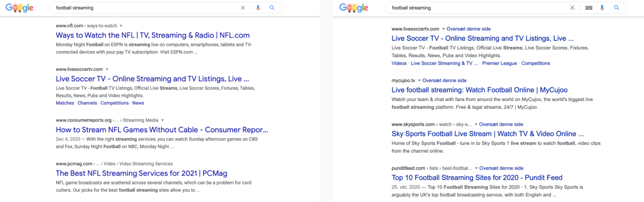Open the dropdown arrow beside punditfeed.com
This screenshot has width=644, height=202.
click(476, 168)
